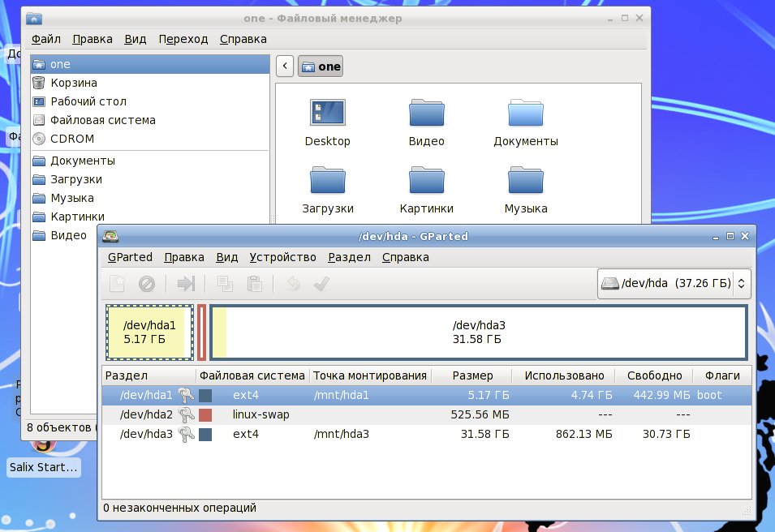Click the Paste partition icon in GParted toolbar
Viewport: 775px width, 532px height.
click(255, 284)
